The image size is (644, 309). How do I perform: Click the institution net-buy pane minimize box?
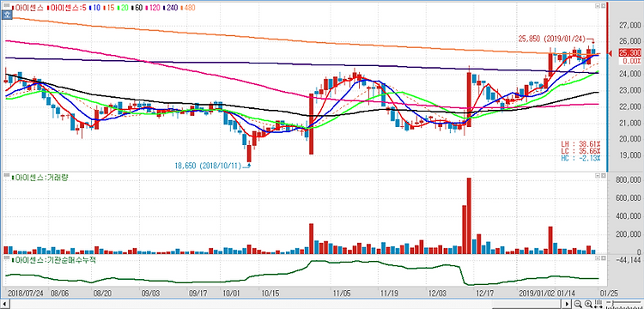tap(598, 257)
